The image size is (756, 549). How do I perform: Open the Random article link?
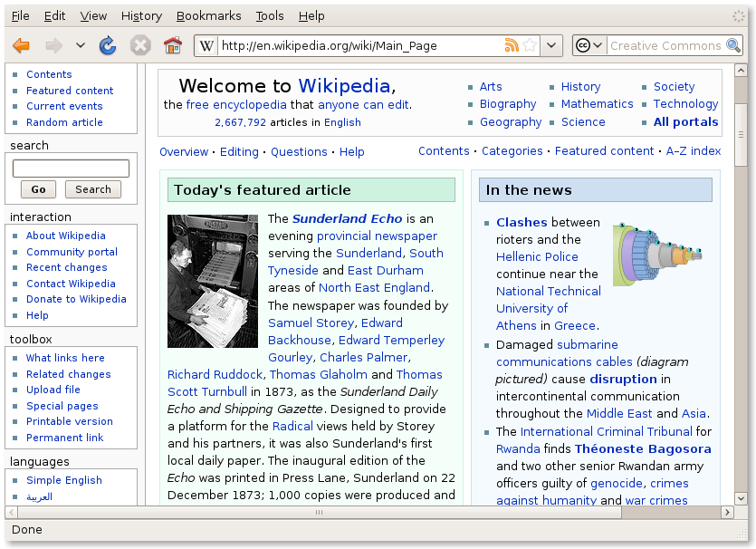pos(64,122)
